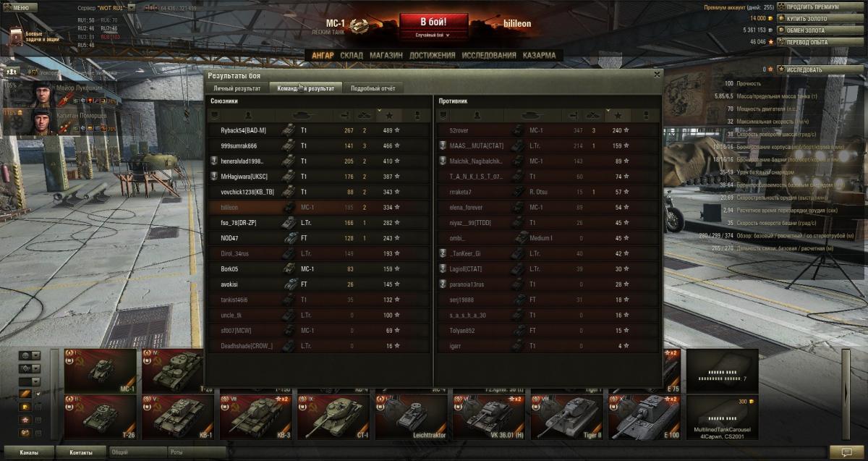Image resolution: width=868 pixels, height=461 pixels.
Task: Click the В бой! button
Action: pyautogui.click(x=433, y=21)
